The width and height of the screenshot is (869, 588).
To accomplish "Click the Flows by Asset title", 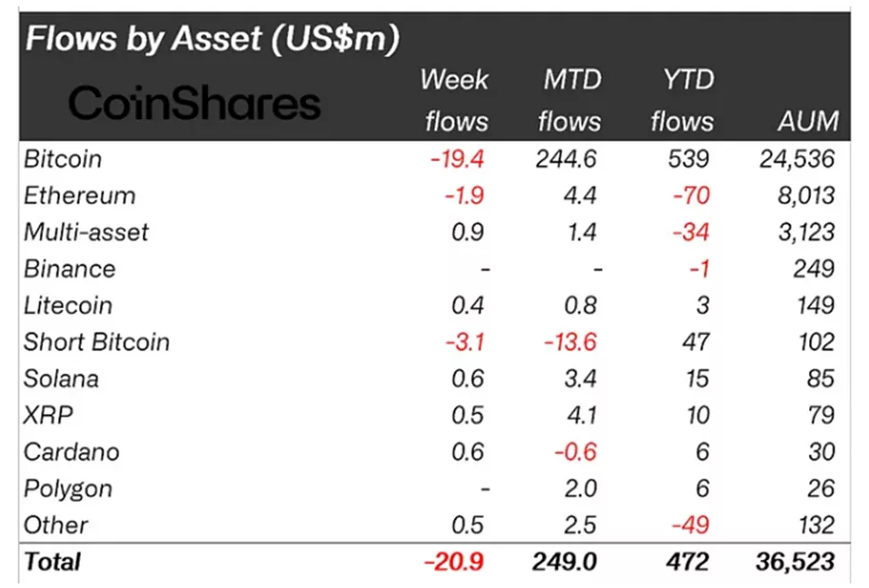I will click(212, 40).
